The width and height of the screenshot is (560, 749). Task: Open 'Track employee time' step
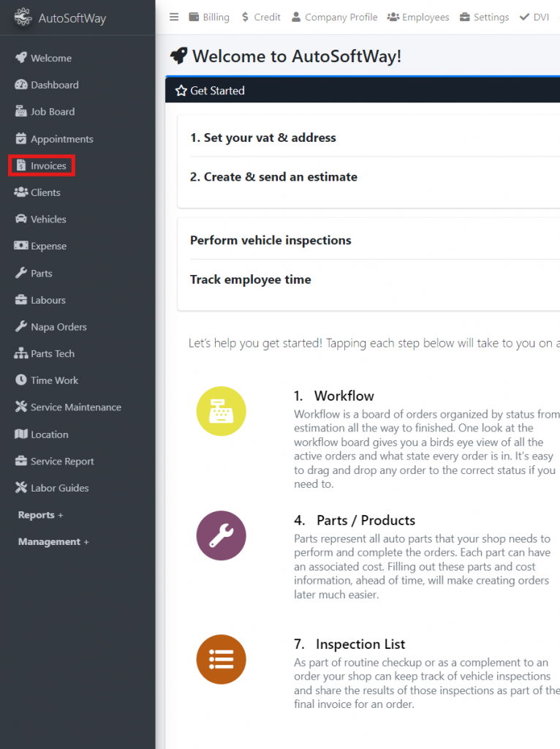pos(251,279)
